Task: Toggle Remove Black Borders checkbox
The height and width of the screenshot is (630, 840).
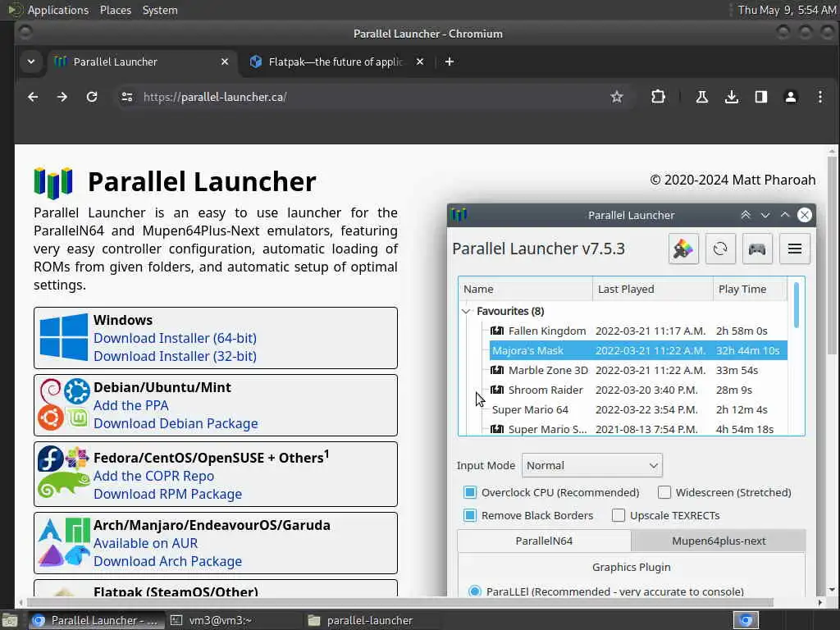Action: [470, 515]
